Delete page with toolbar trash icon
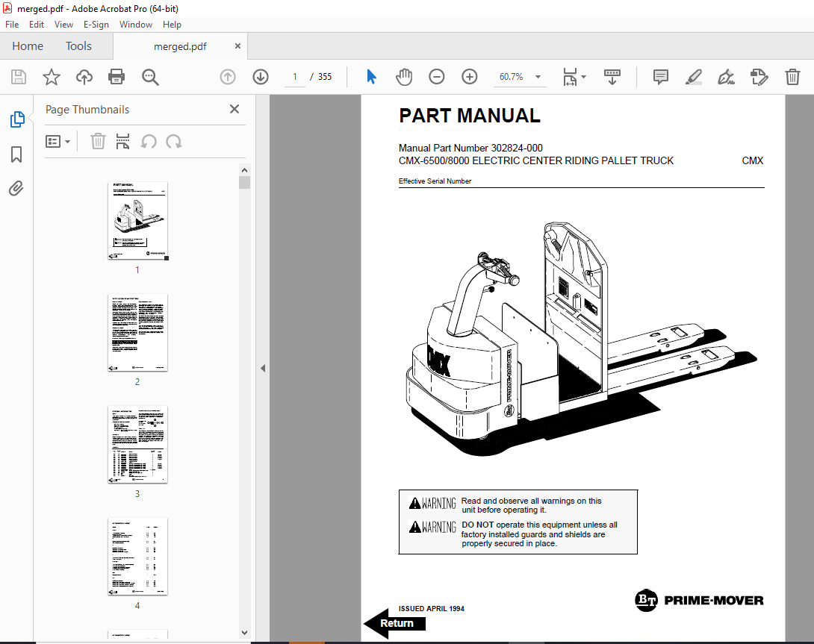The image size is (814, 644). [792, 77]
